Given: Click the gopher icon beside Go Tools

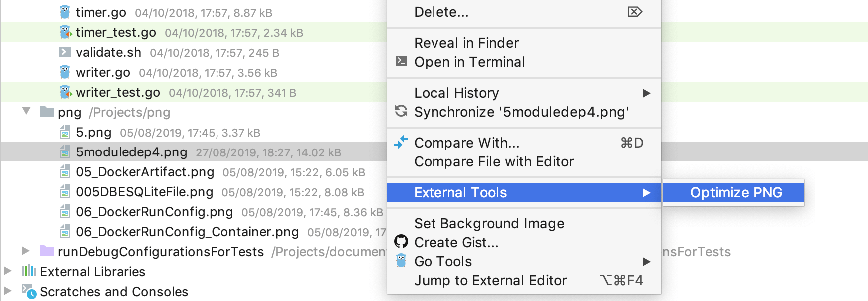Looking at the screenshot, I should pyautogui.click(x=400, y=261).
